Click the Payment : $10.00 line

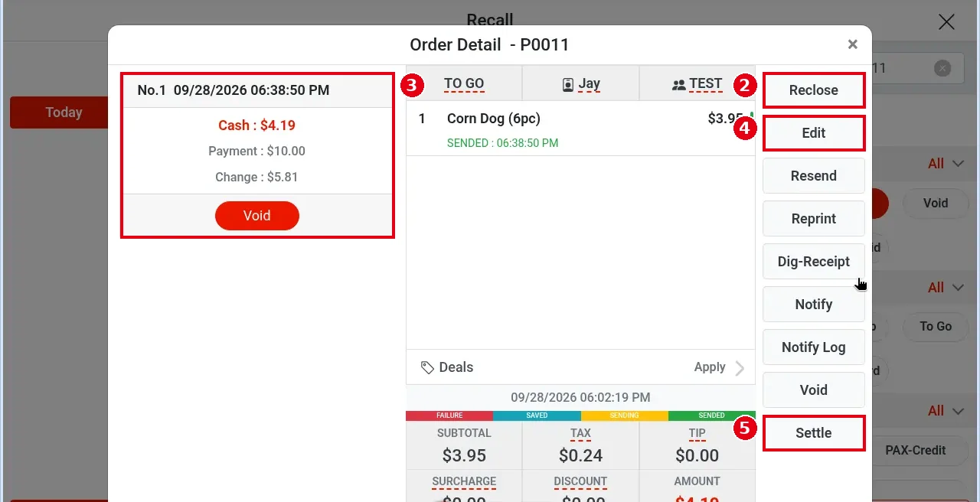(x=257, y=152)
